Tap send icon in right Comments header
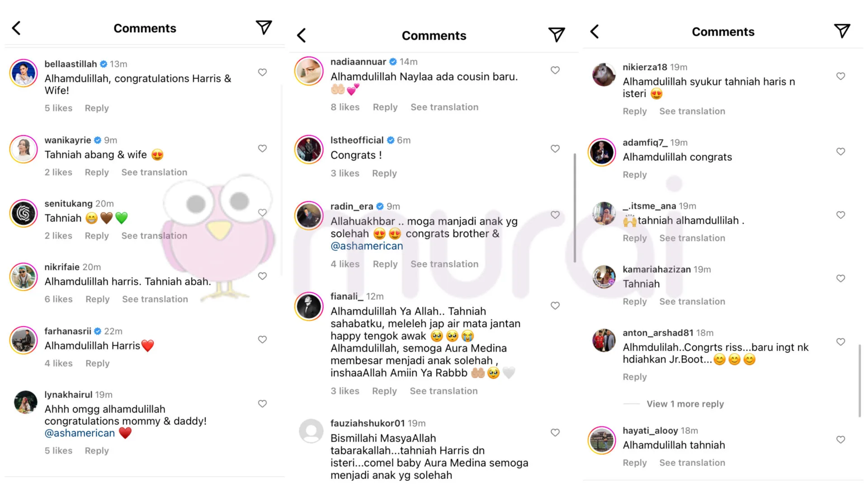The width and height of the screenshot is (868, 488). pyautogui.click(x=842, y=31)
